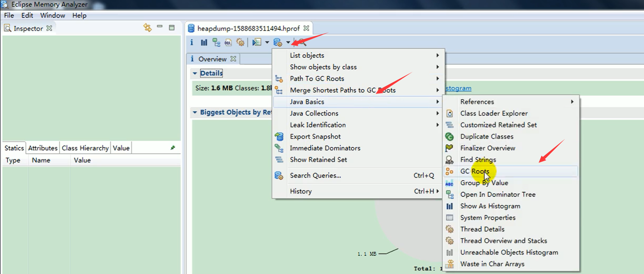Image resolution: width=644 pixels, height=274 pixels.
Task: Select Open In Dominator Tree
Action: 511,195
